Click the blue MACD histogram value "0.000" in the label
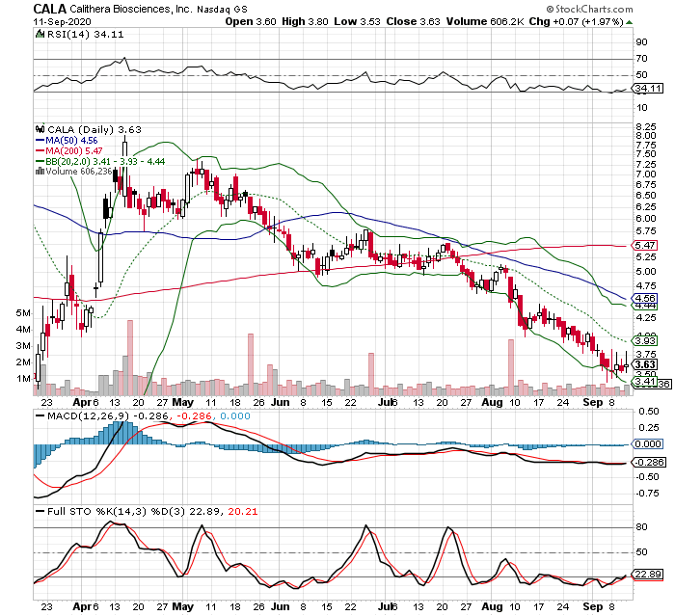675x616 pixels. 235,415
